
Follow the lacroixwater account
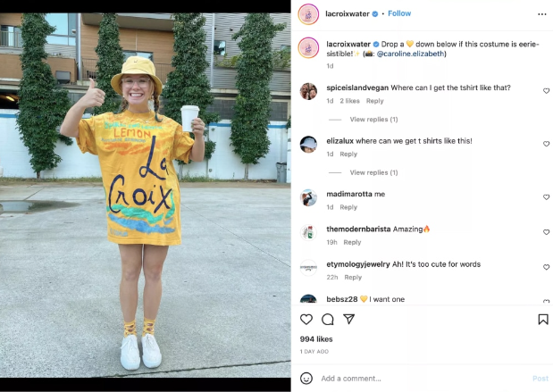pos(399,13)
